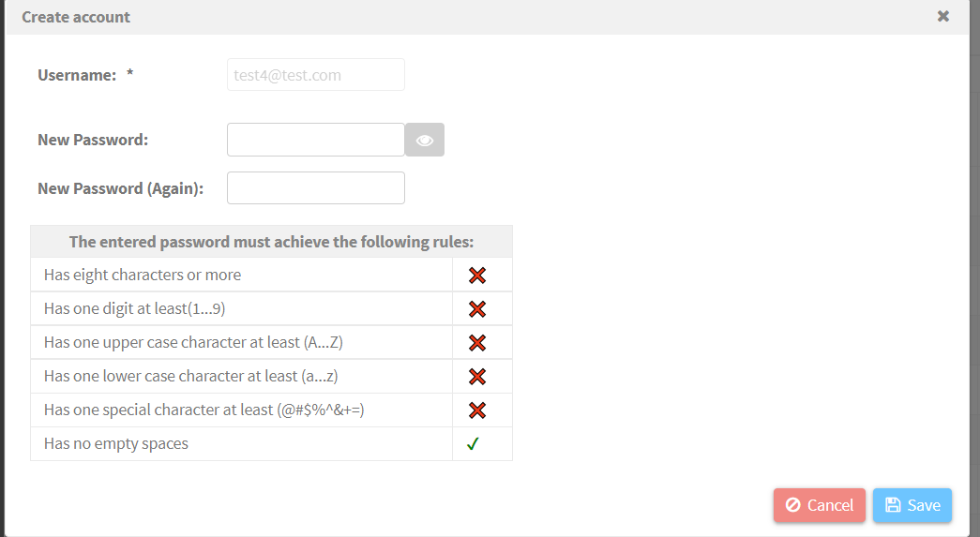
Task: Click the red X for eight characters rule
Action: pyautogui.click(x=477, y=276)
